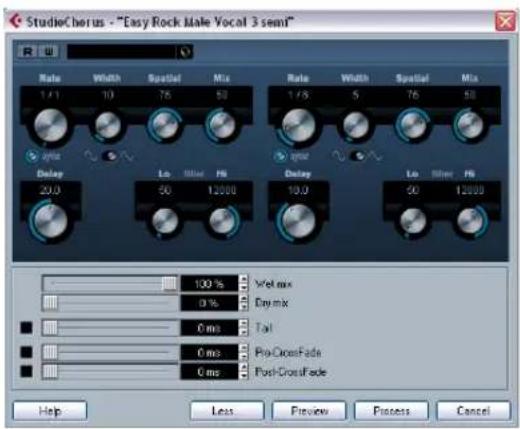Click the left section Lo filter knob
Image resolution: width=520 pixels, height=429 pixels.
coord(165,221)
